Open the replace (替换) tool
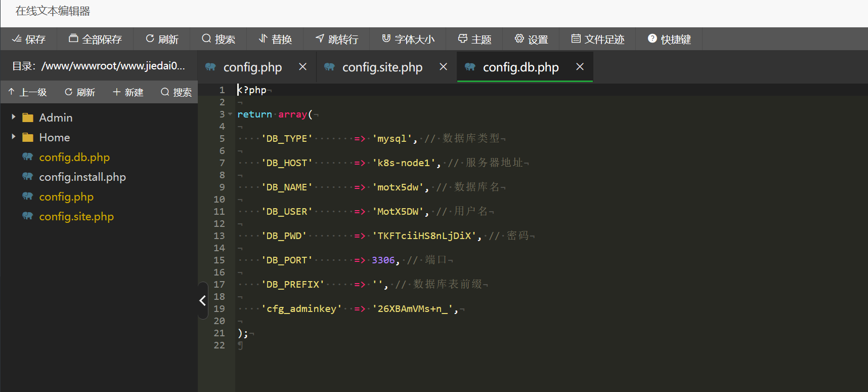Image resolution: width=868 pixels, height=392 pixels. click(275, 39)
